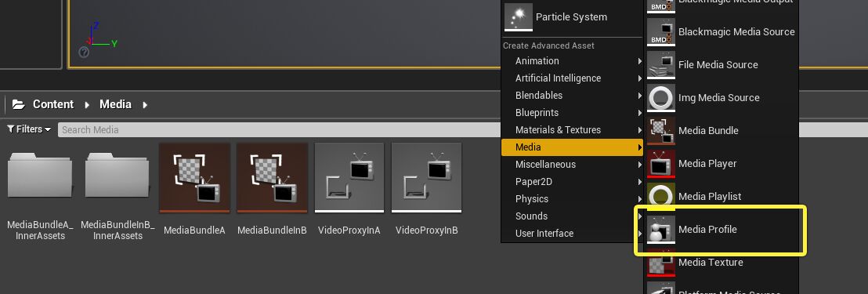The width and height of the screenshot is (868, 294).
Task: Click the Particle System menu entry
Action: click(572, 16)
